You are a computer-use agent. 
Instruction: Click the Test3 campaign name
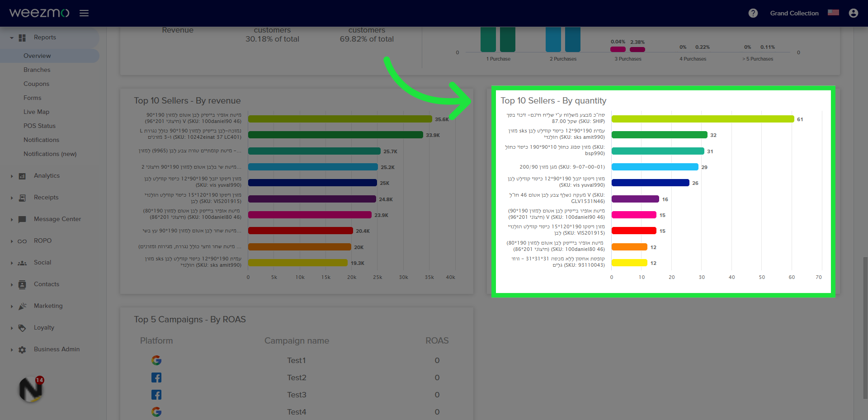coord(297,395)
